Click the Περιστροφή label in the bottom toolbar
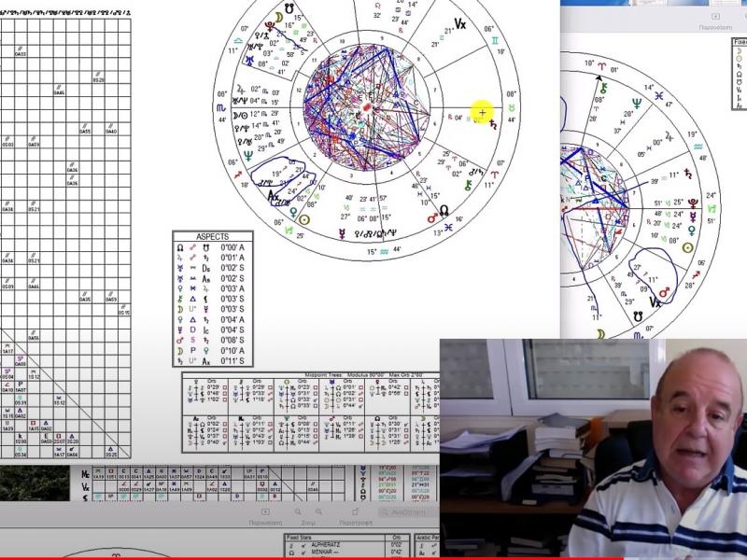 356,524
